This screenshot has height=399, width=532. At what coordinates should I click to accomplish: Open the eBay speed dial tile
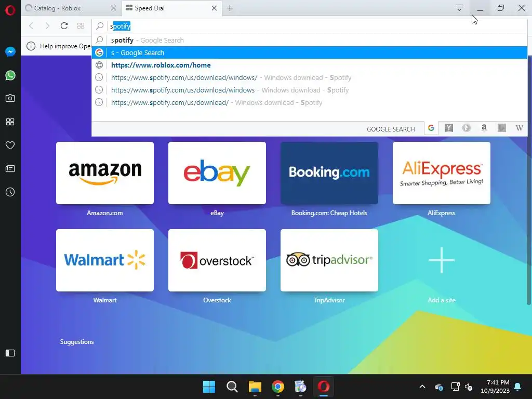(217, 173)
